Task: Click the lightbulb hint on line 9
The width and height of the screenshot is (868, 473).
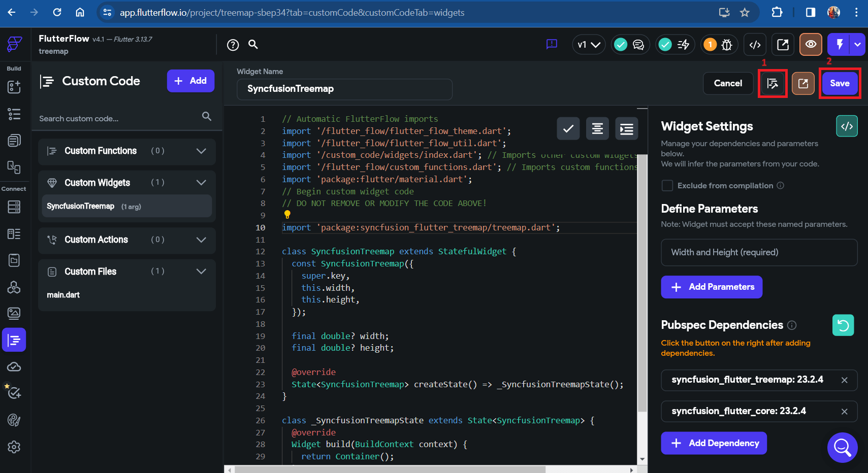Action: click(287, 215)
